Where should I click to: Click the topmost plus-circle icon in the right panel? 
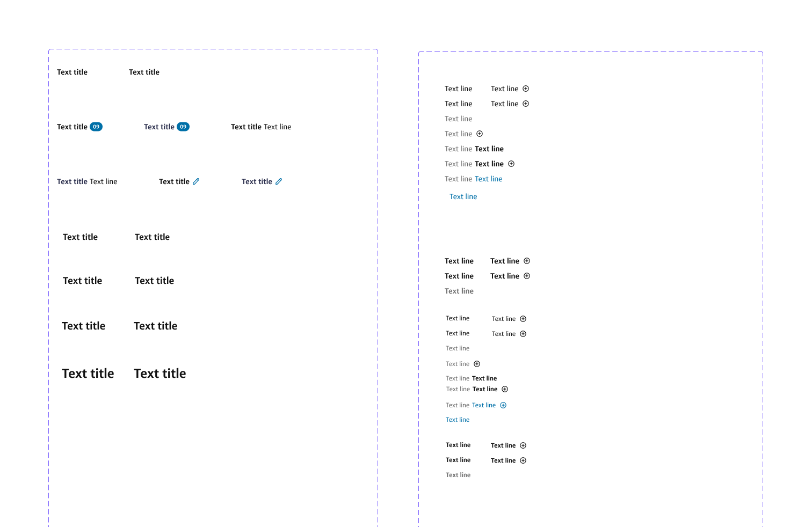click(x=526, y=89)
